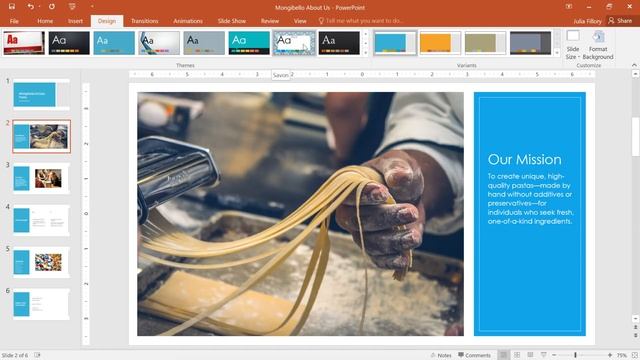The width and height of the screenshot is (640, 360).
Task: Apply the dark charcoal Aa theme
Action: click(339, 43)
